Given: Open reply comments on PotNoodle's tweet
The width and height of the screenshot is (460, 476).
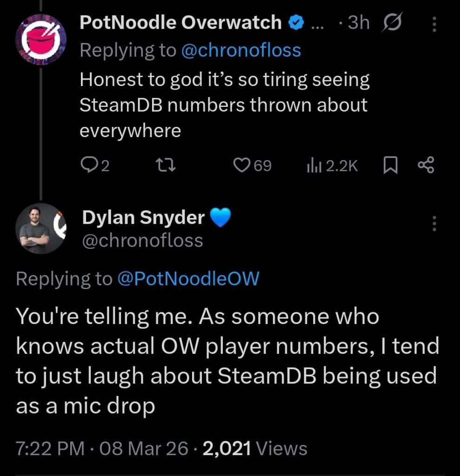Looking at the screenshot, I should tap(95, 165).
